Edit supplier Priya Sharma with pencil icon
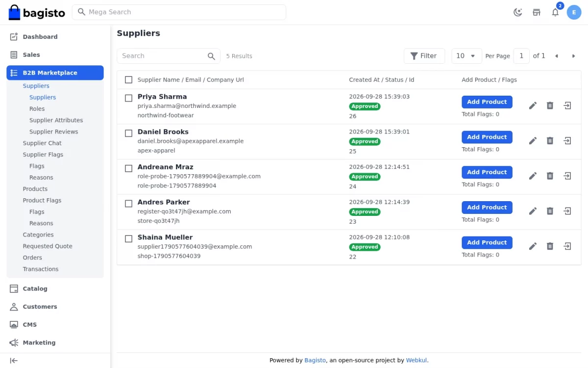This screenshot has width=588, height=368. point(533,105)
